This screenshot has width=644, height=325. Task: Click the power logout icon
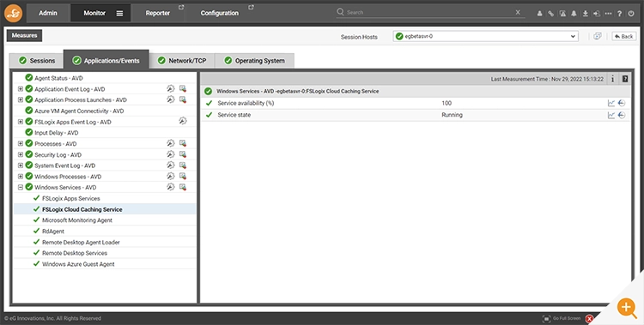point(631,14)
